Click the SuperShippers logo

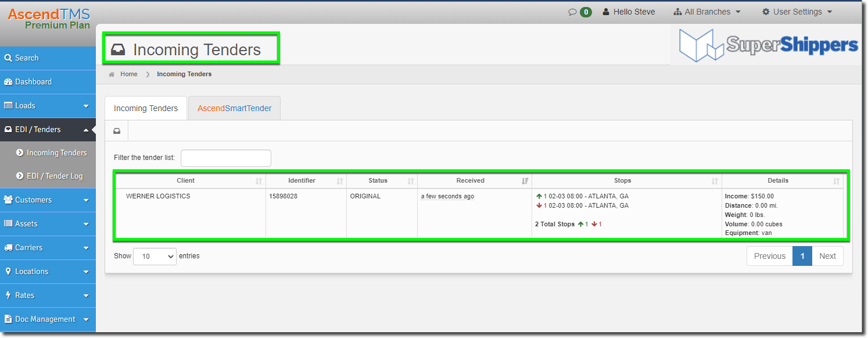pyautogui.click(x=769, y=45)
